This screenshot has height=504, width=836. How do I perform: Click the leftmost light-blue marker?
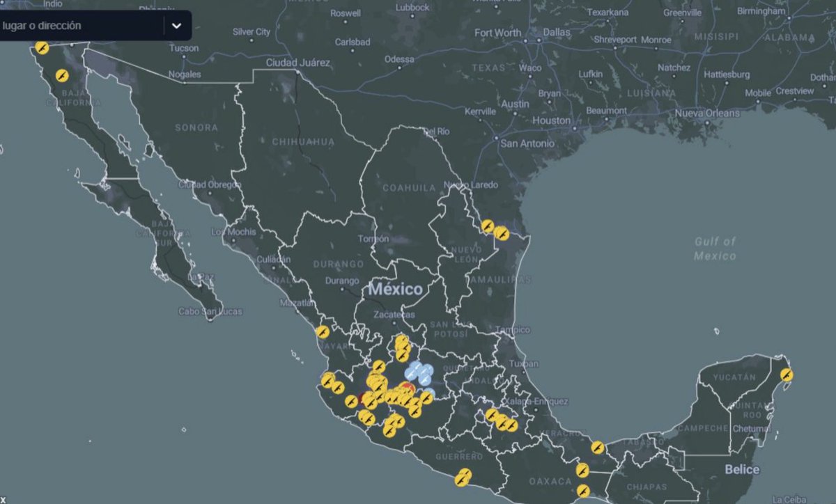pyautogui.click(x=410, y=374)
